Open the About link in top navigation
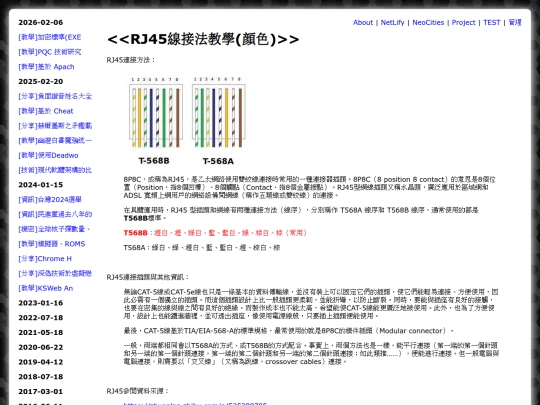This screenshot has width=540, height=405. 363,22
